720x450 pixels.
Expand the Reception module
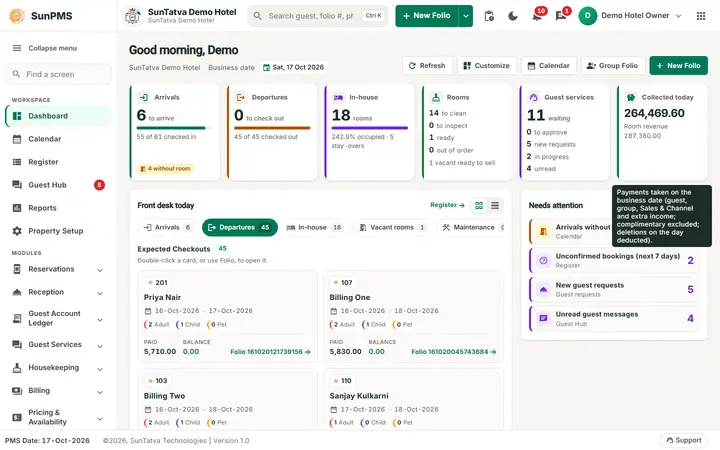[x=58, y=292]
